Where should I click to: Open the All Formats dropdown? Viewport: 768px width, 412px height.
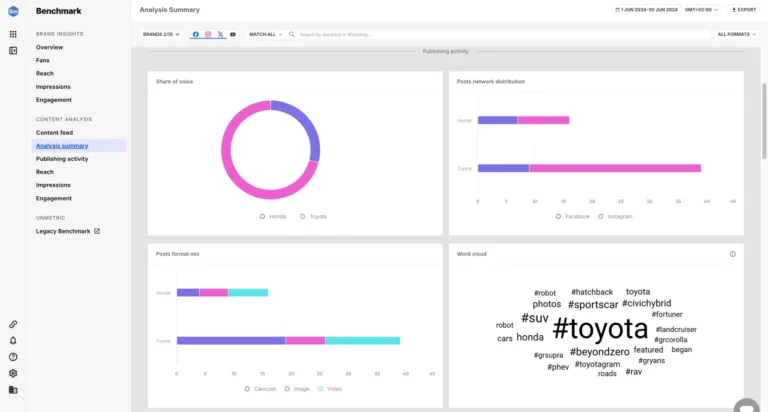(736, 34)
